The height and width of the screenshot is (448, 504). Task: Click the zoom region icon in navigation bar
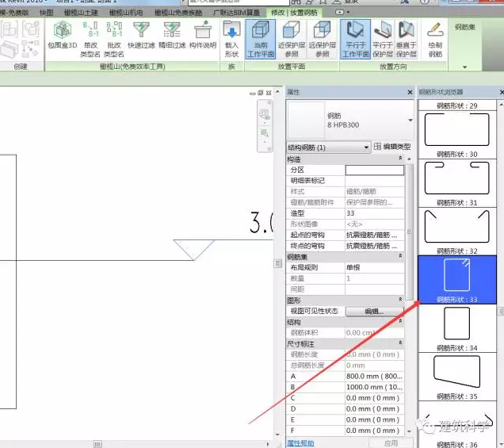coord(264,133)
